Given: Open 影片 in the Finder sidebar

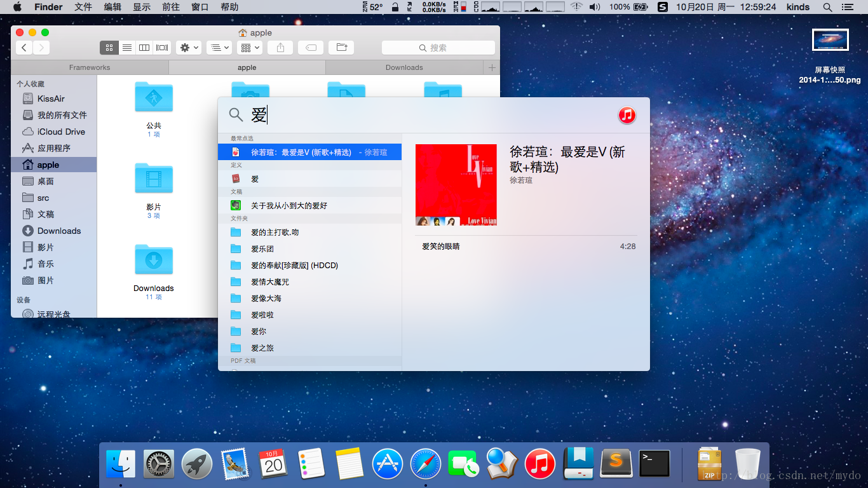Looking at the screenshot, I should coord(54,247).
